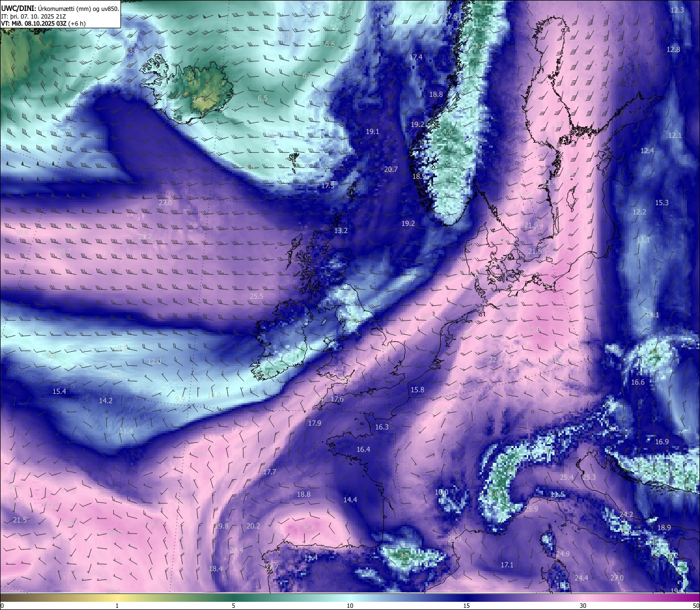Click the map value 20.2 north of Spain
Image resolution: width=700 pixels, height=610 pixels.
point(253,526)
